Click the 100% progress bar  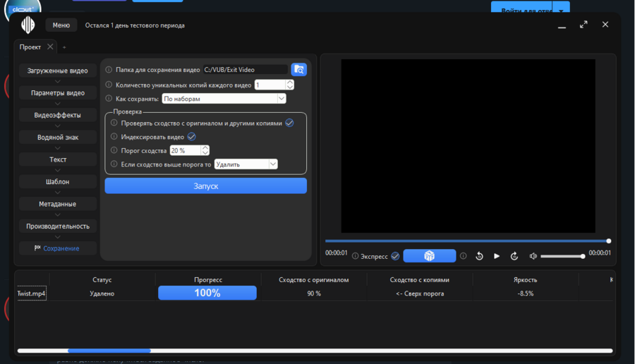tap(207, 293)
